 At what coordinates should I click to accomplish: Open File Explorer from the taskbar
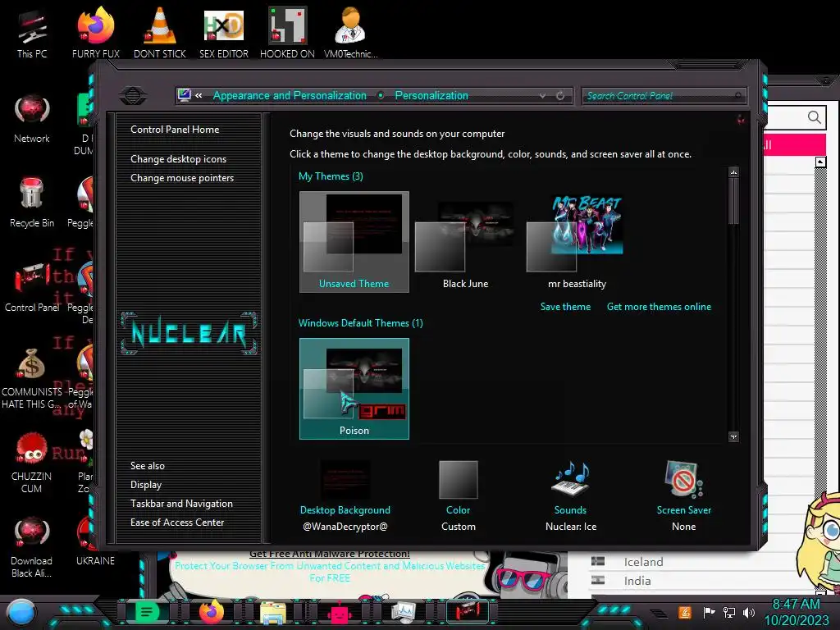(x=273, y=612)
